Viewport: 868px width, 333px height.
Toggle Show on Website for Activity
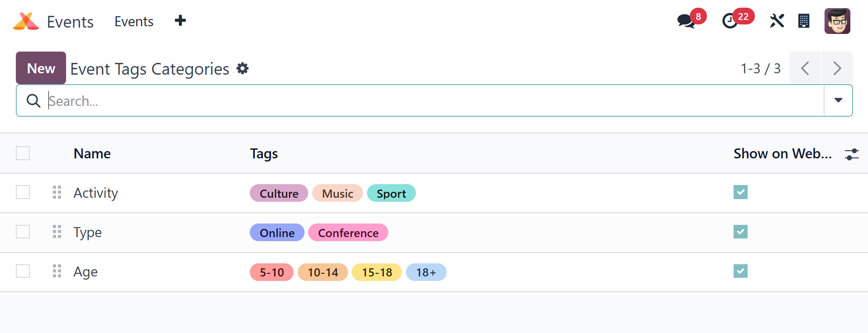740,192
